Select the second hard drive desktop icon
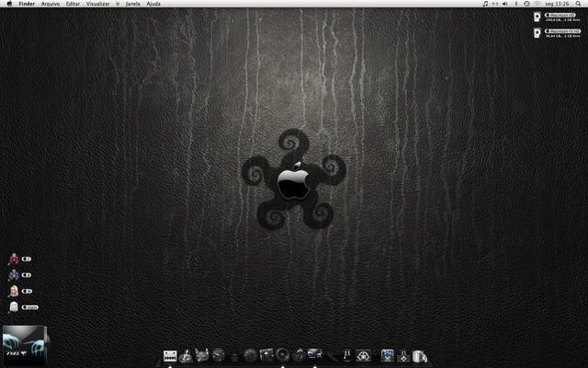 537,33
